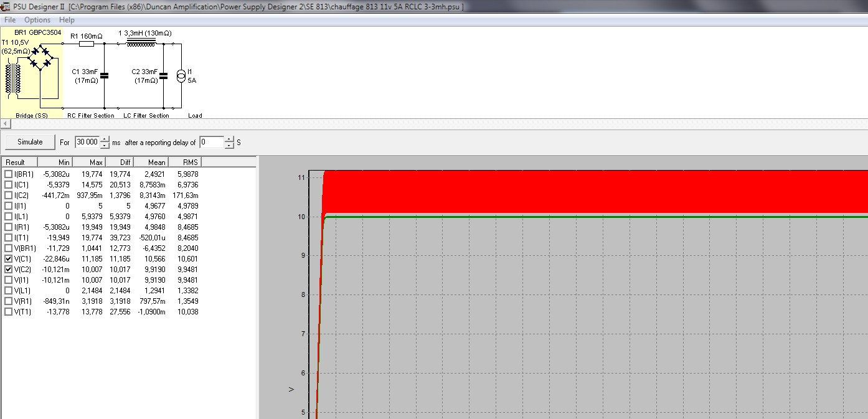Click the I(C2) RMS value 171,63m
The width and height of the screenshot is (868, 419).
coord(186,195)
